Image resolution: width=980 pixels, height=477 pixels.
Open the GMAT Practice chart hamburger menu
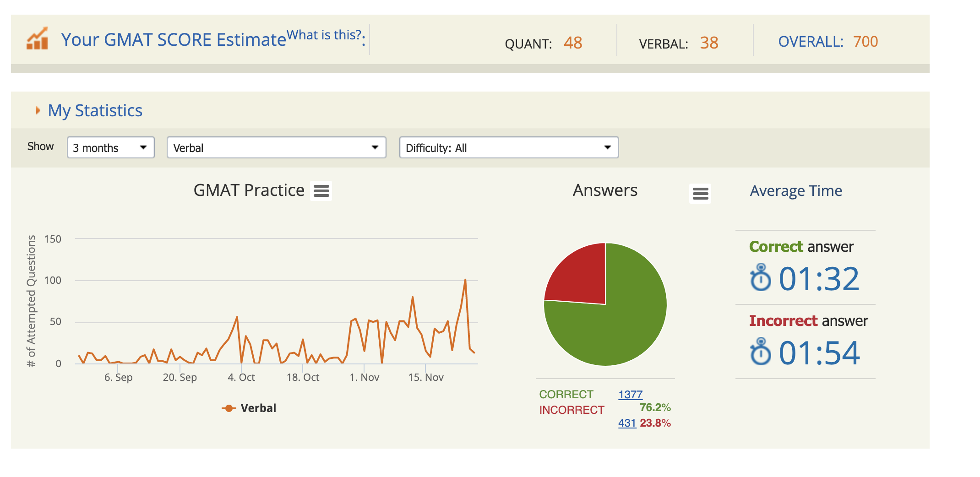click(x=321, y=191)
